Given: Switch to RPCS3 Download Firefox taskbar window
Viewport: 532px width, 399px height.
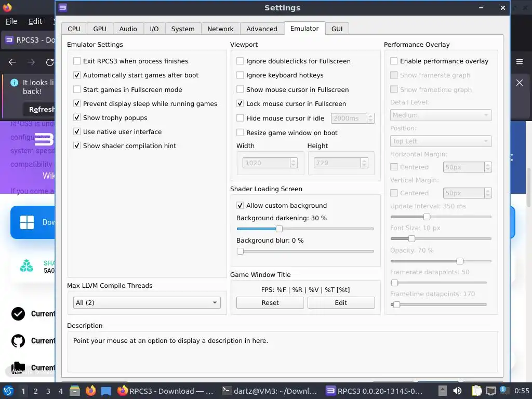Looking at the screenshot, I should 166,391.
